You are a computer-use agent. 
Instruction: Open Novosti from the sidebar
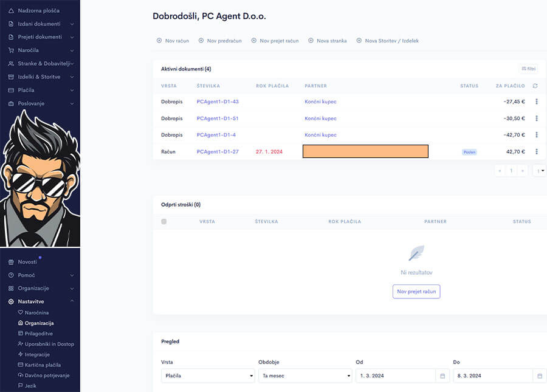27,261
